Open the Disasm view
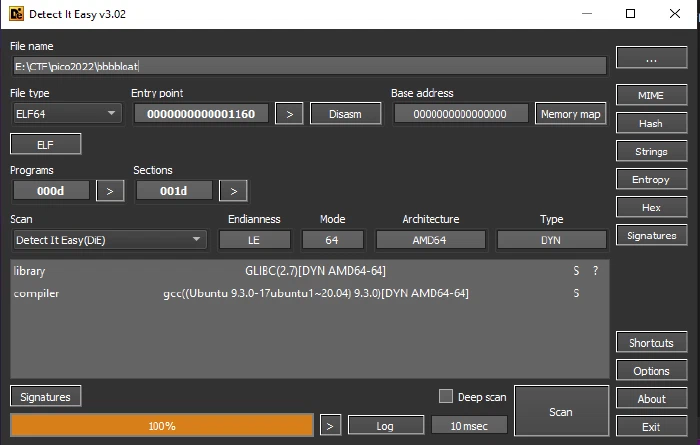 tap(346, 114)
